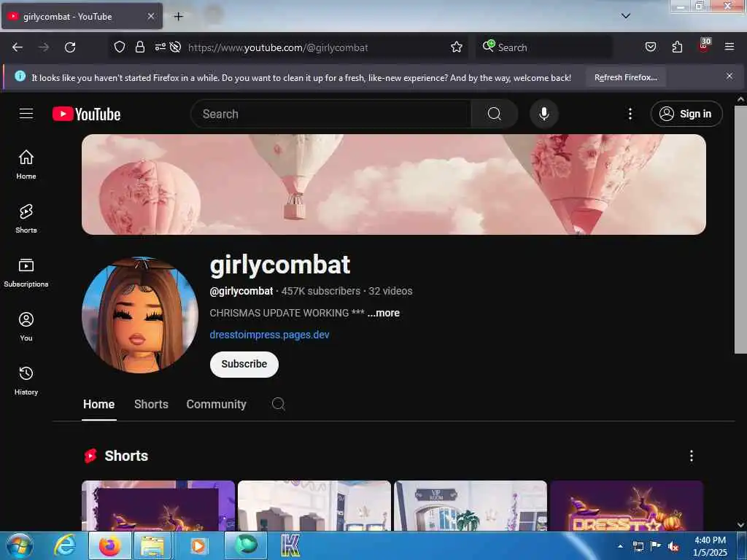The width and height of the screenshot is (747, 560).
Task: Open the K application taskbar icon
Action: pos(290,545)
